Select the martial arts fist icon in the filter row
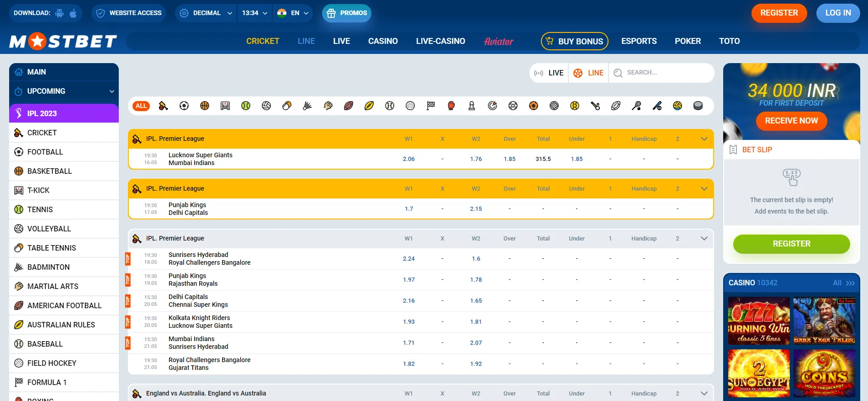The height and width of the screenshot is (401, 868). 328,106
